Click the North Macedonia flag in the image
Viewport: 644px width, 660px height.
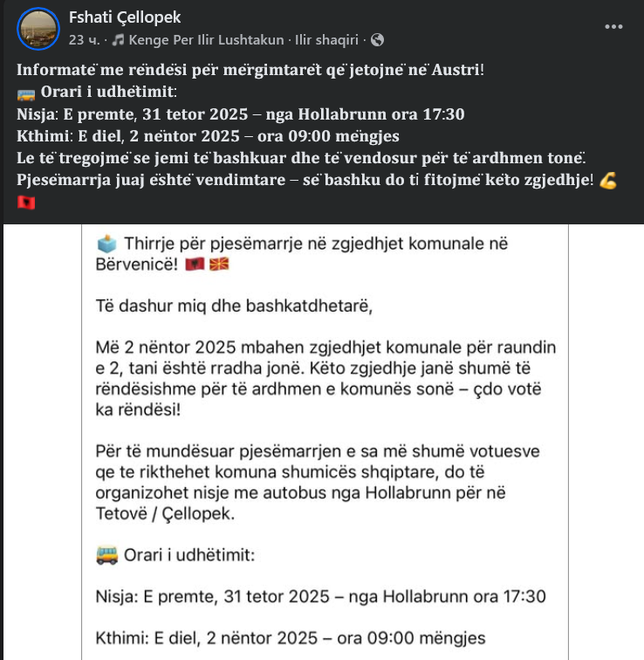221,263
